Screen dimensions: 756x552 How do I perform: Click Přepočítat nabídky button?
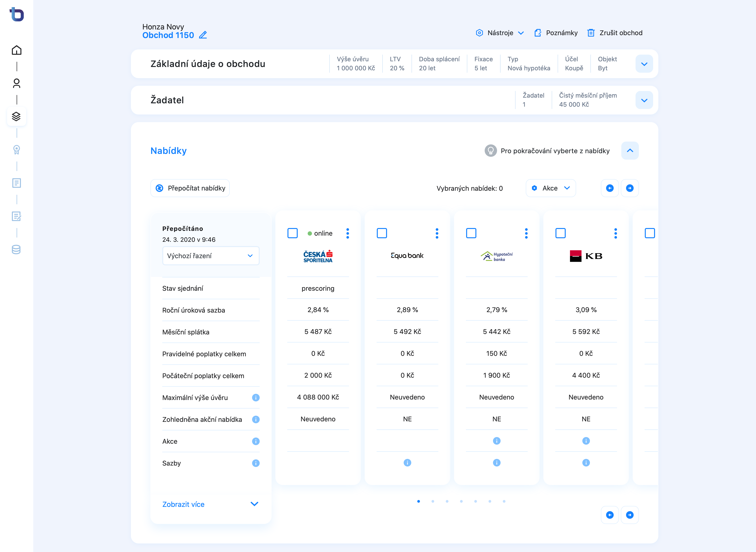click(x=190, y=188)
